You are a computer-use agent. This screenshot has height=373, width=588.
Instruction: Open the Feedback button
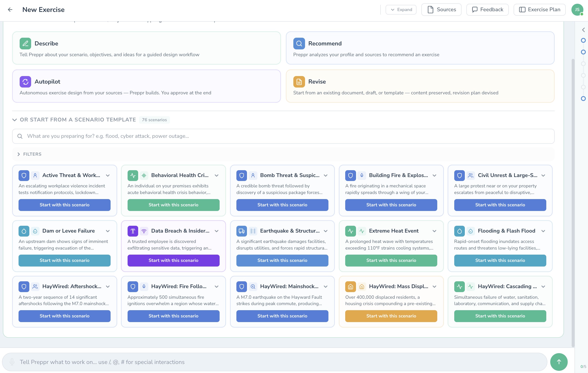487,9
